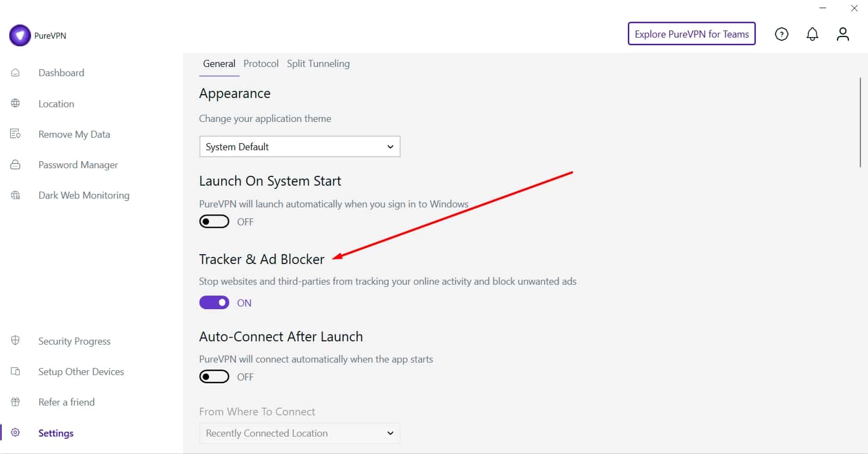The height and width of the screenshot is (454, 868).
Task: Open notifications bell icon
Action: (x=812, y=34)
